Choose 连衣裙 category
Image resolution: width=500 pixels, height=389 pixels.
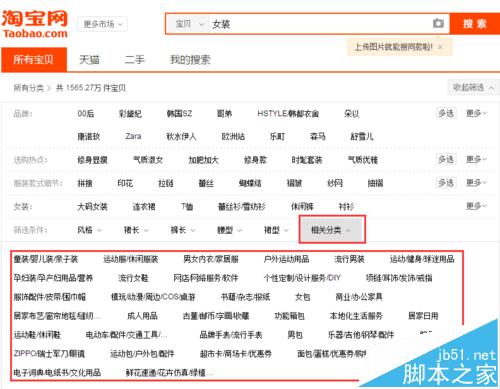(144, 206)
